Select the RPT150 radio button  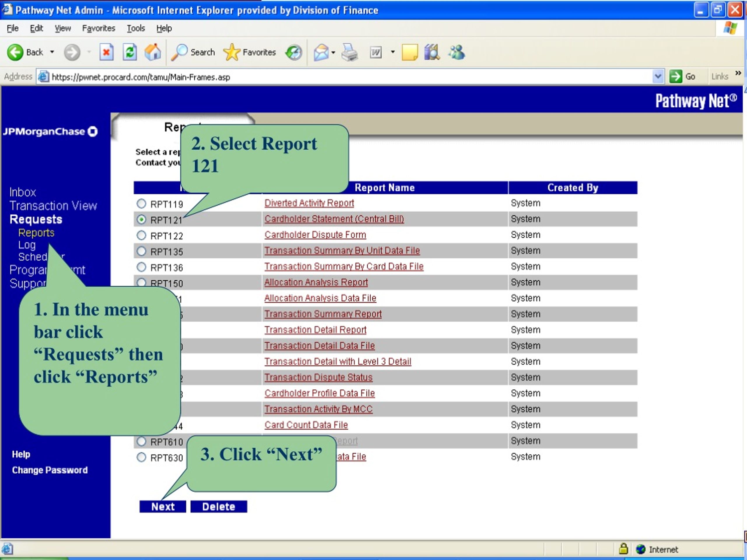pyautogui.click(x=141, y=282)
